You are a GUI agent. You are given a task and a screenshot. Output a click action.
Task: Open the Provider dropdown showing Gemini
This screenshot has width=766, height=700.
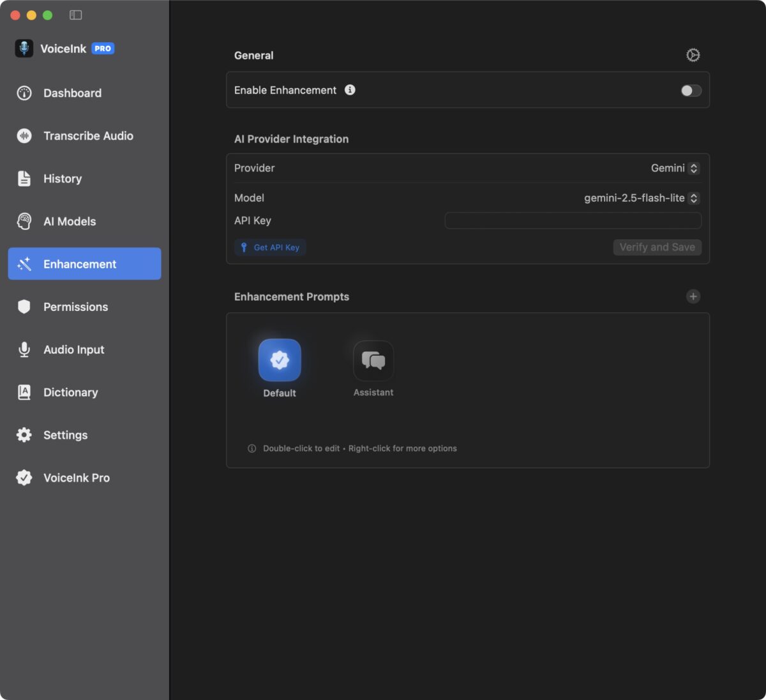pos(675,168)
